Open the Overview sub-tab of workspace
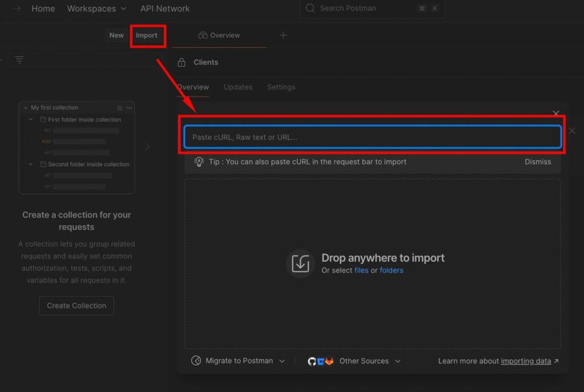The image size is (584, 392). (193, 87)
